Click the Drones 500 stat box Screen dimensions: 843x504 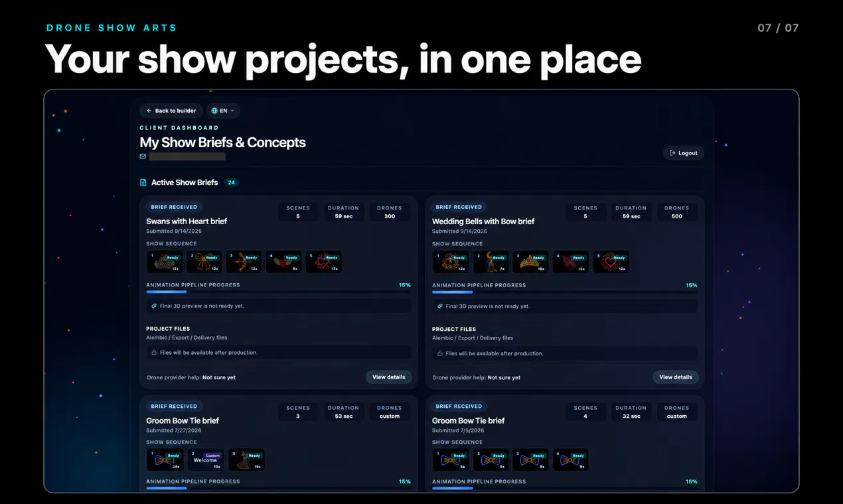coord(676,212)
